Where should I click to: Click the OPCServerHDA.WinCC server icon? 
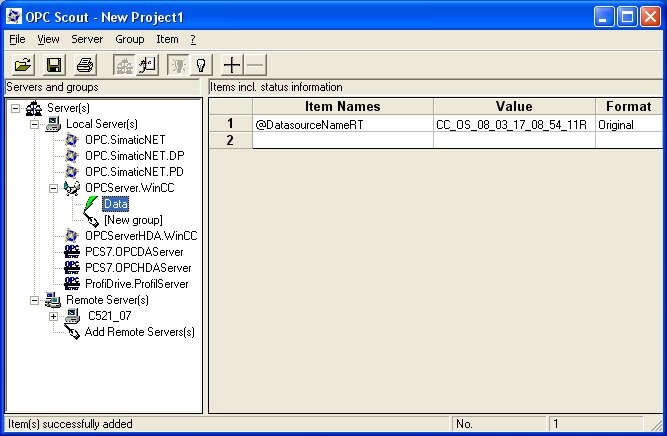pyautogui.click(x=72, y=236)
